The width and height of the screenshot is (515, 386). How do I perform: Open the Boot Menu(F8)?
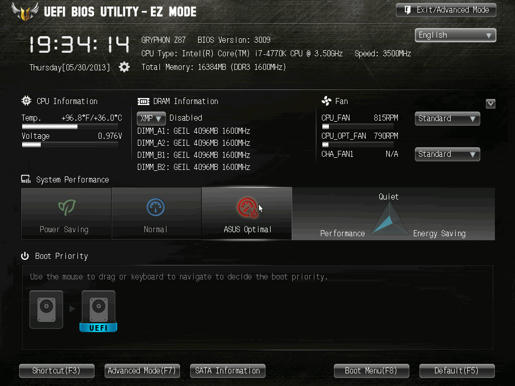point(371,371)
